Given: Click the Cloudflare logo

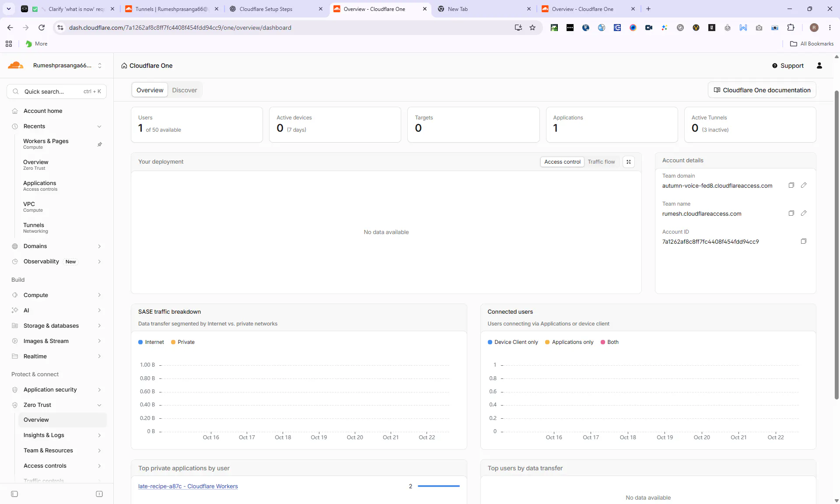Looking at the screenshot, I should pyautogui.click(x=16, y=66).
